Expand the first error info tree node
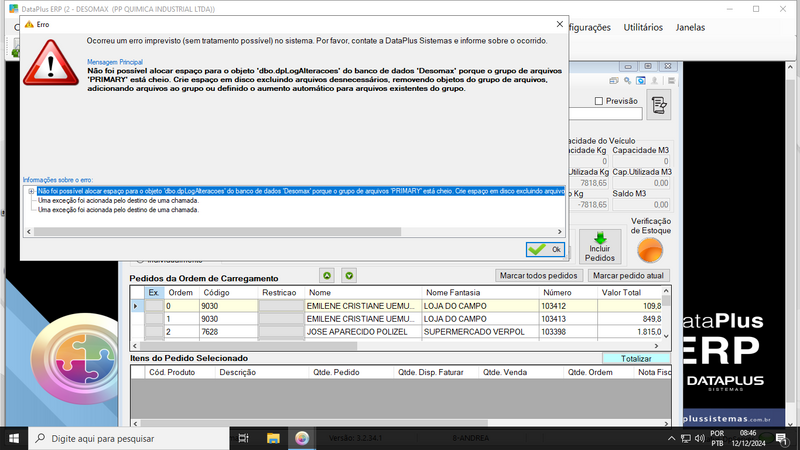 31,191
